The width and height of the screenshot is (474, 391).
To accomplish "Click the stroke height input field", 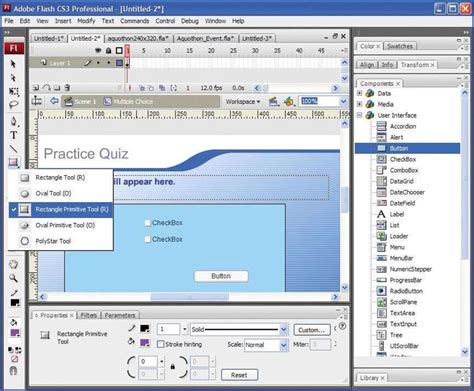I will click(x=169, y=329).
